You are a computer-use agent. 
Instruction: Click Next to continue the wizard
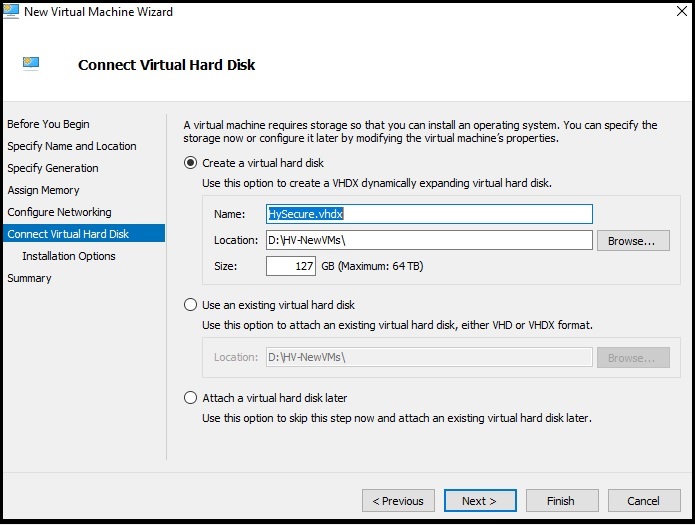[479, 501]
